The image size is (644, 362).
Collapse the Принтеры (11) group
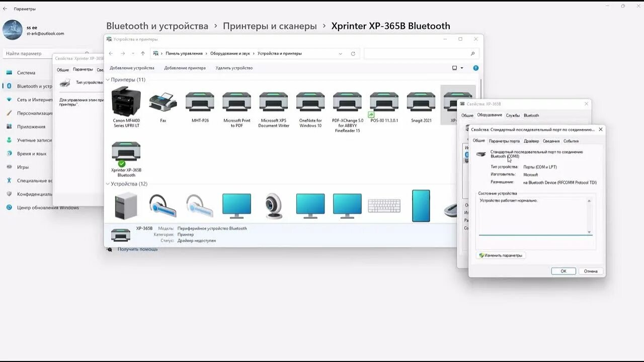click(108, 80)
